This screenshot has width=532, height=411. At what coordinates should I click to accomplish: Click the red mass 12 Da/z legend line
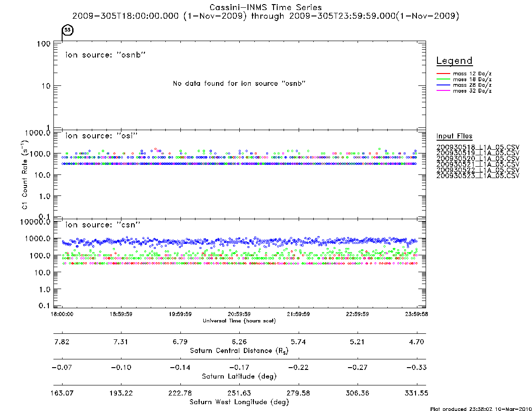click(443, 74)
